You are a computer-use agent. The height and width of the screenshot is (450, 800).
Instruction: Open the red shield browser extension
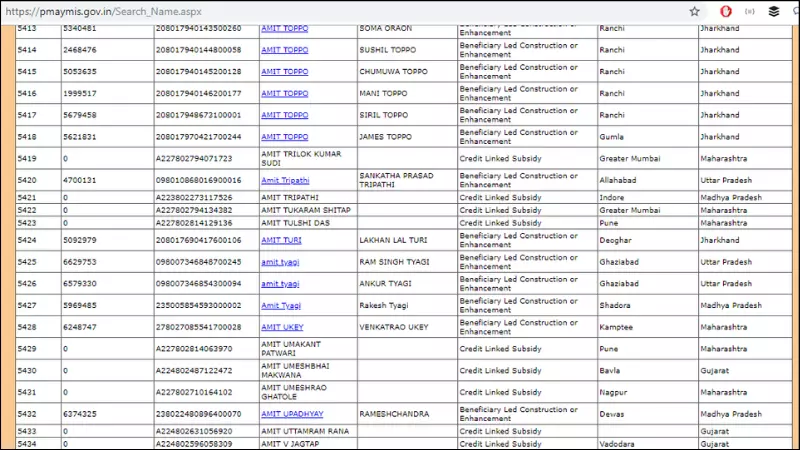[726, 11]
